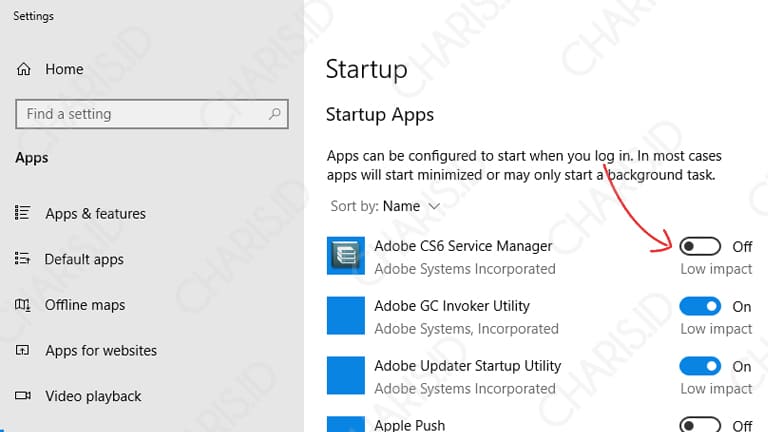Click the Video playback camera icon

(x=23, y=395)
